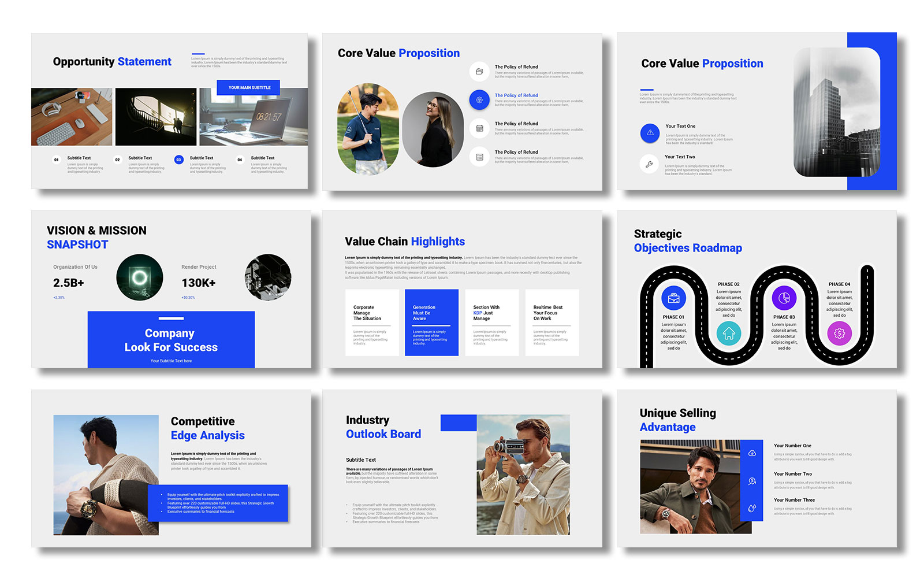
Task: Click the briefcase icon above Phase 01
Action: (673, 298)
